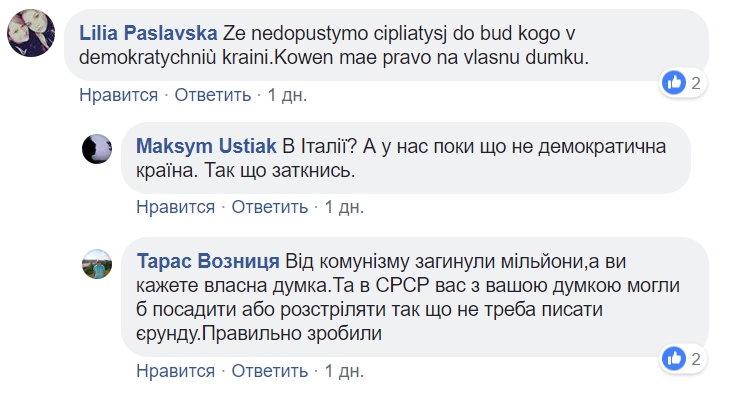Click Ответить under Maksym Ustiak's reply
731x396 pixels.
269,207
